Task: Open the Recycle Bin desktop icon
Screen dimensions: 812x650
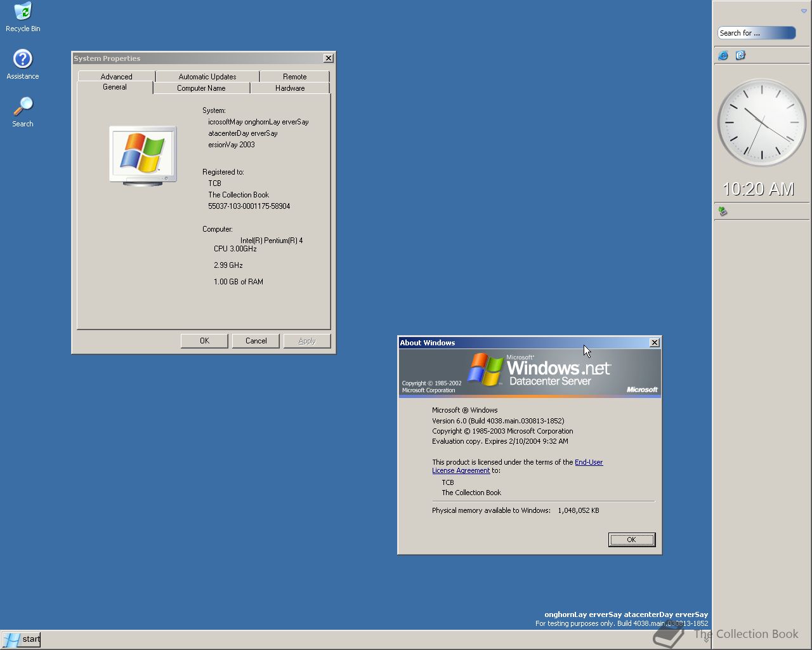Action: 23,17
